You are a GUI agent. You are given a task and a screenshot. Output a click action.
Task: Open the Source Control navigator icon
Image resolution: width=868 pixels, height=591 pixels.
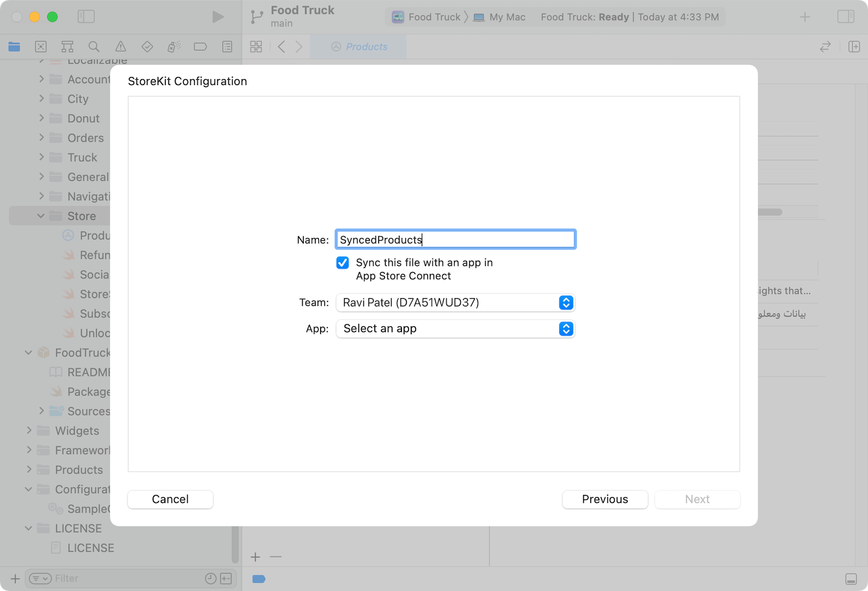click(41, 47)
